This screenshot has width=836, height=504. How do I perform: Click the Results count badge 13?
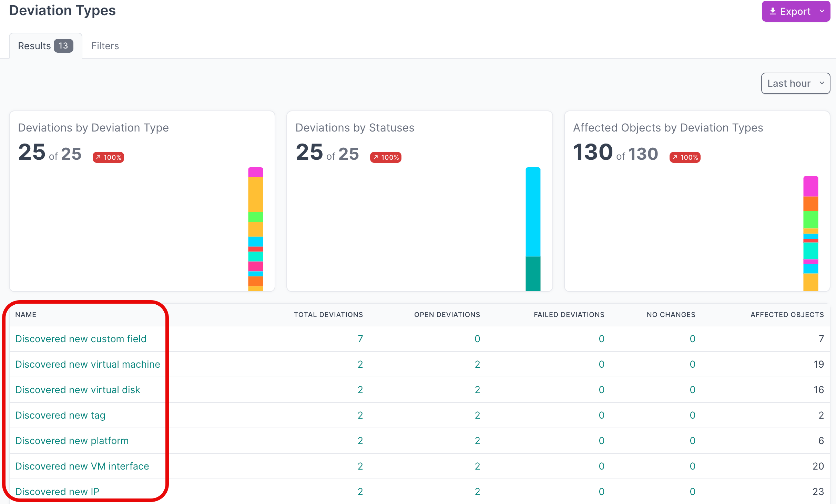tap(63, 46)
